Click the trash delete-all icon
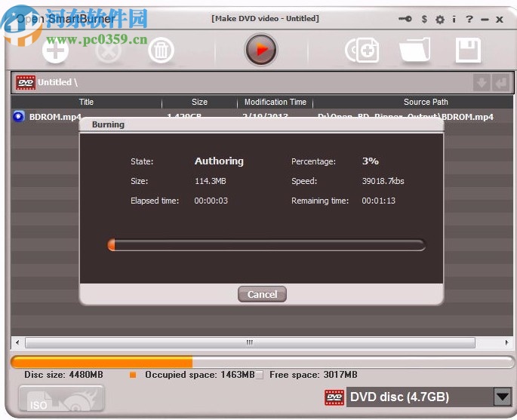The image size is (517, 420). click(x=161, y=51)
